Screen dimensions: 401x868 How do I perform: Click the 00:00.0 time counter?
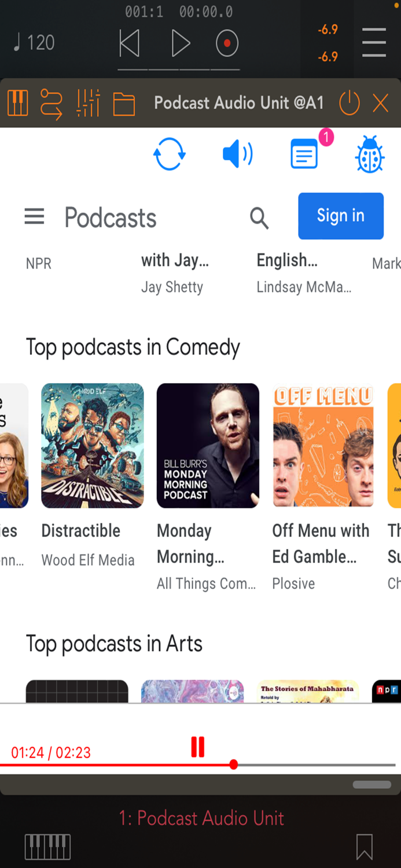point(206,12)
